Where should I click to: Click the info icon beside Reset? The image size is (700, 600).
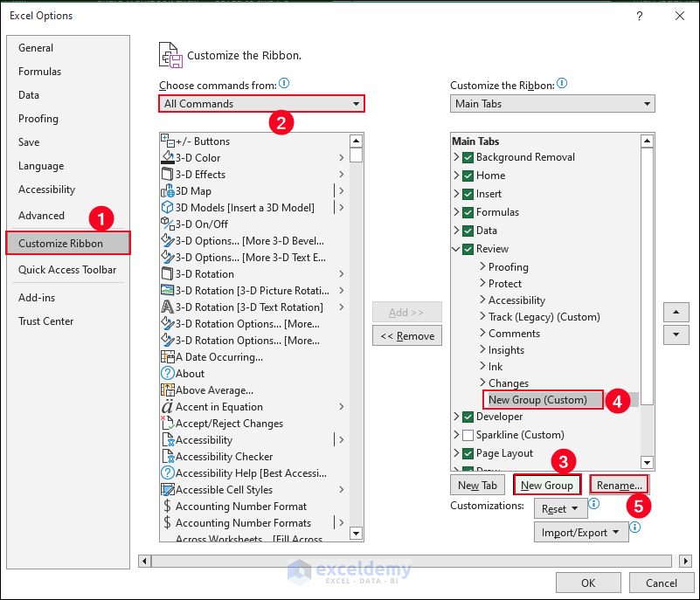click(x=594, y=504)
